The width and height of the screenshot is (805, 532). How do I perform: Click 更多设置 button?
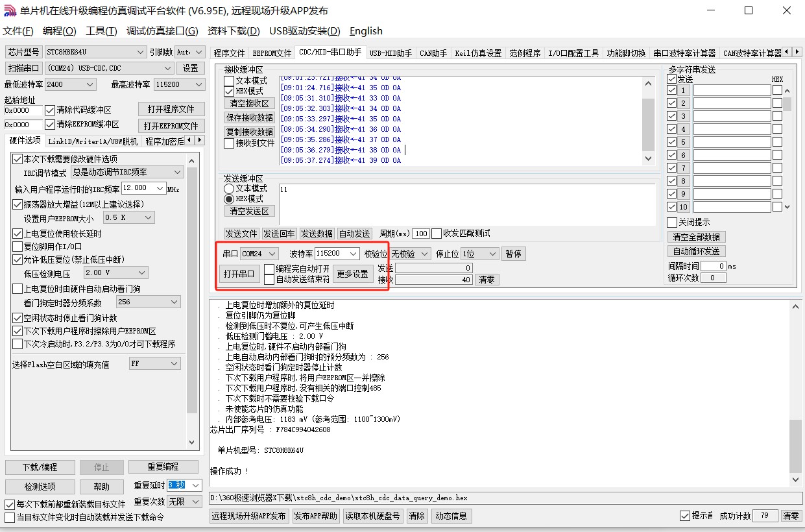coord(353,274)
